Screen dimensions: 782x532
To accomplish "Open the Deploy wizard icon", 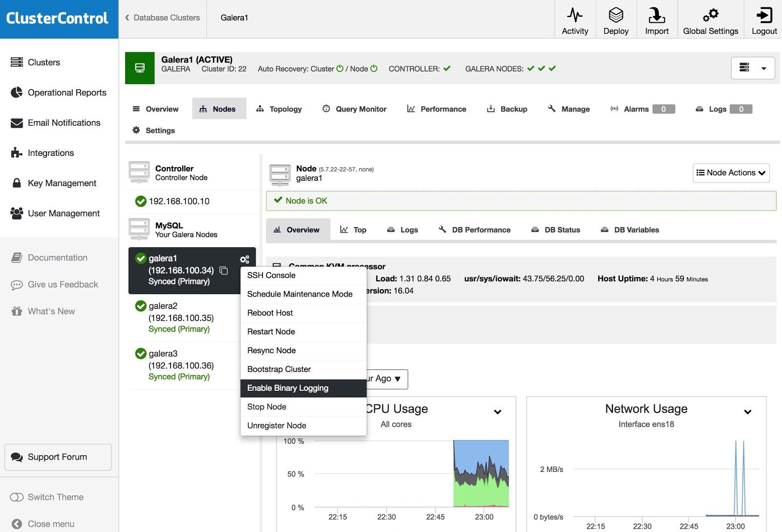I will 616,15.
